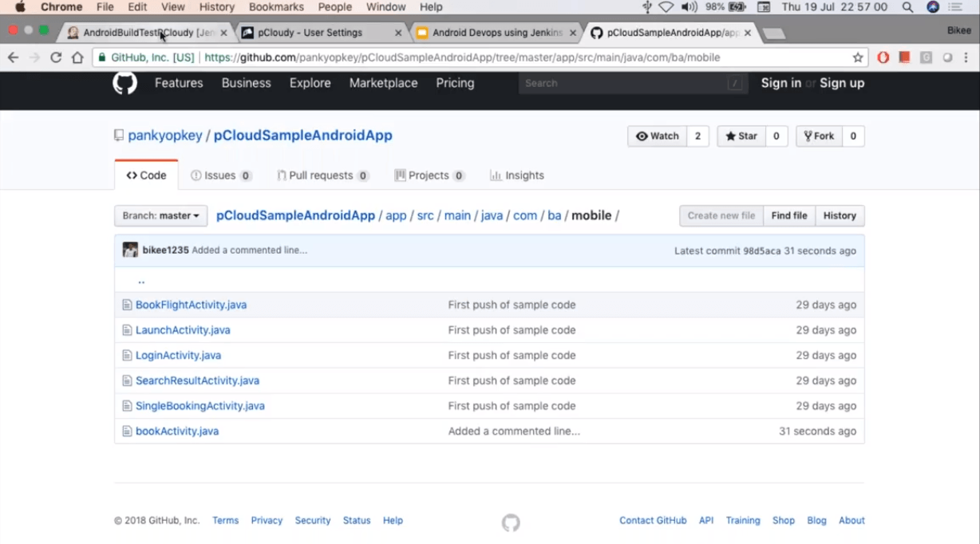Click the GitHub search input field
The width and height of the screenshot is (980, 544).
click(x=634, y=83)
